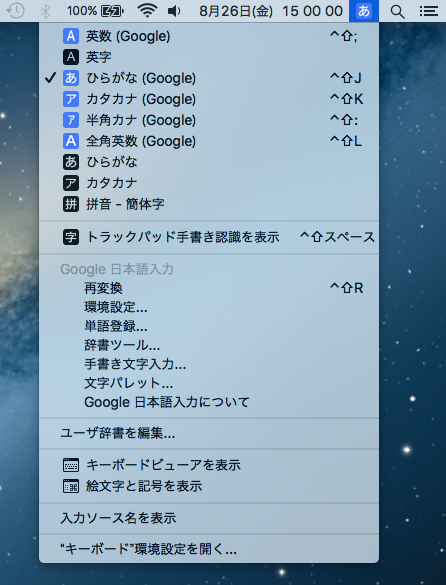
Task: Click the emoji and symbols viewer icon
Action: tap(71, 486)
